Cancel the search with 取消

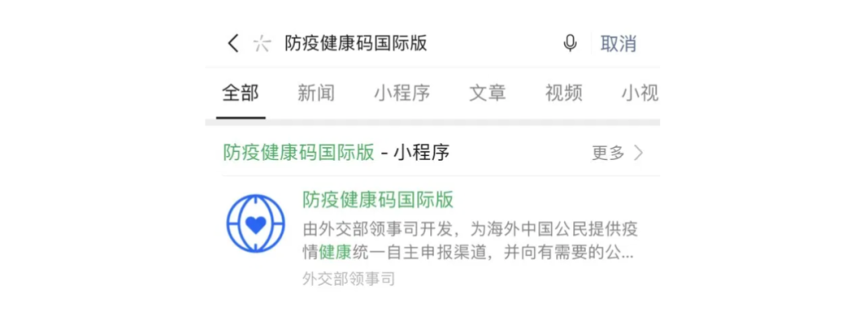coord(618,43)
